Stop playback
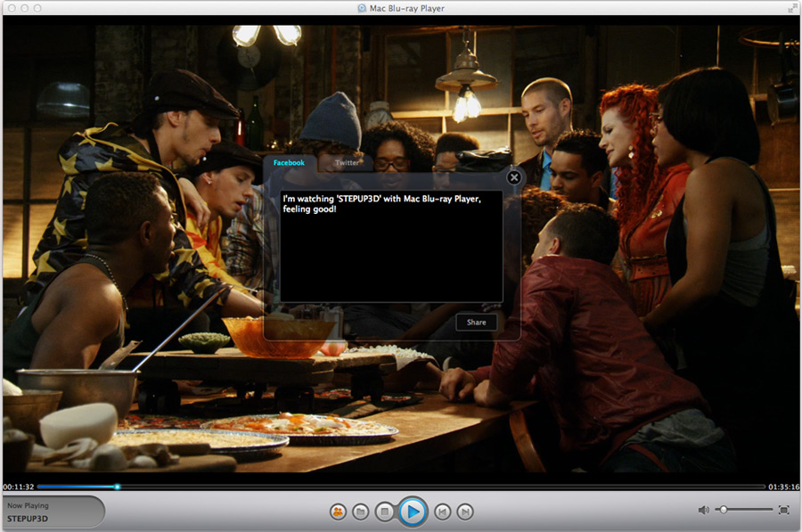This screenshot has height=532, width=802. tap(385, 512)
